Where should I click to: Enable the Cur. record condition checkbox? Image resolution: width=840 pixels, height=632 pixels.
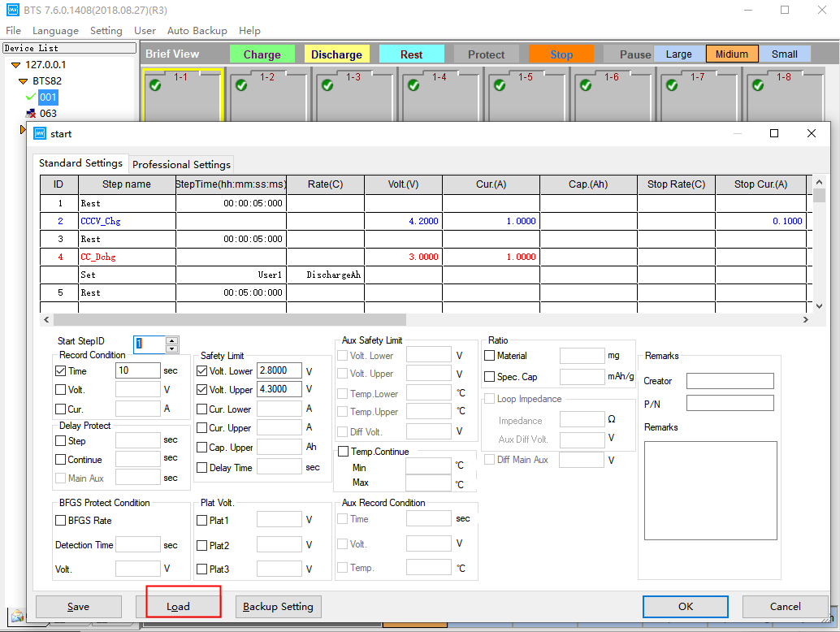[x=61, y=409]
